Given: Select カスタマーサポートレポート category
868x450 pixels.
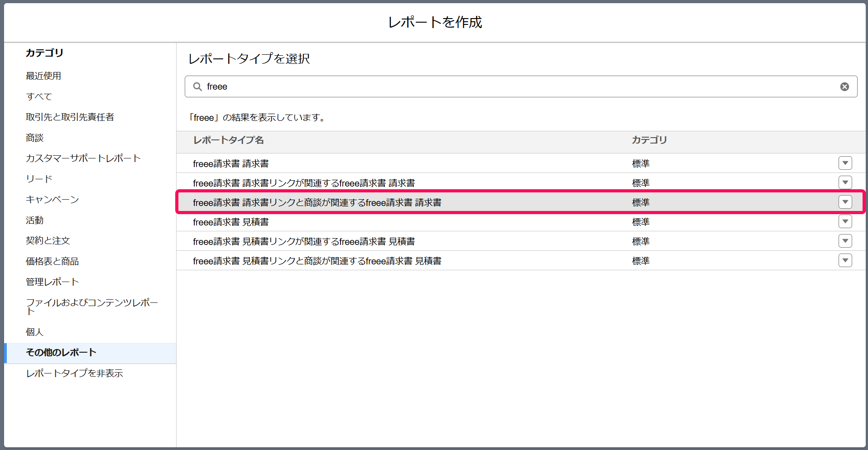Looking at the screenshot, I should (83, 158).
